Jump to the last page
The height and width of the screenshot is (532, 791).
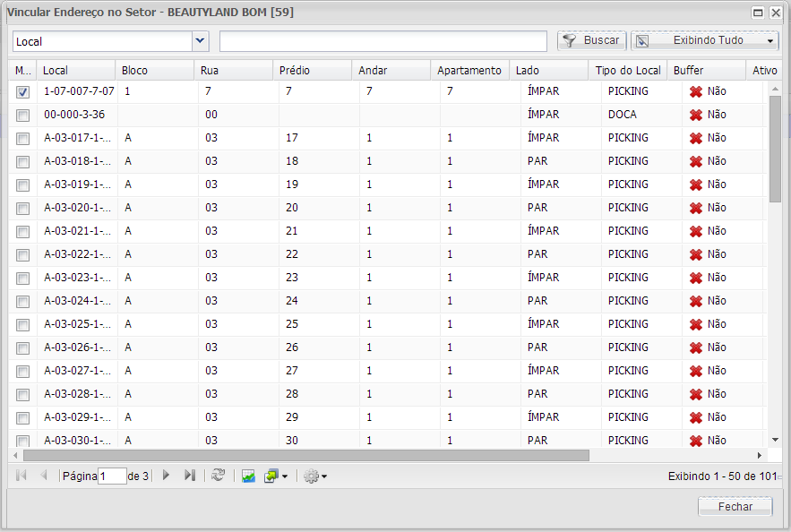(190, 475)
